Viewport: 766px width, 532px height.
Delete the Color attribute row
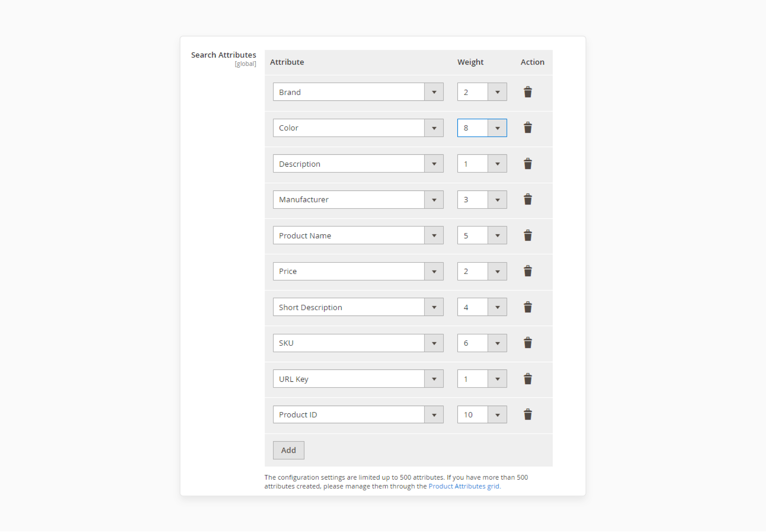pos(528,128)
